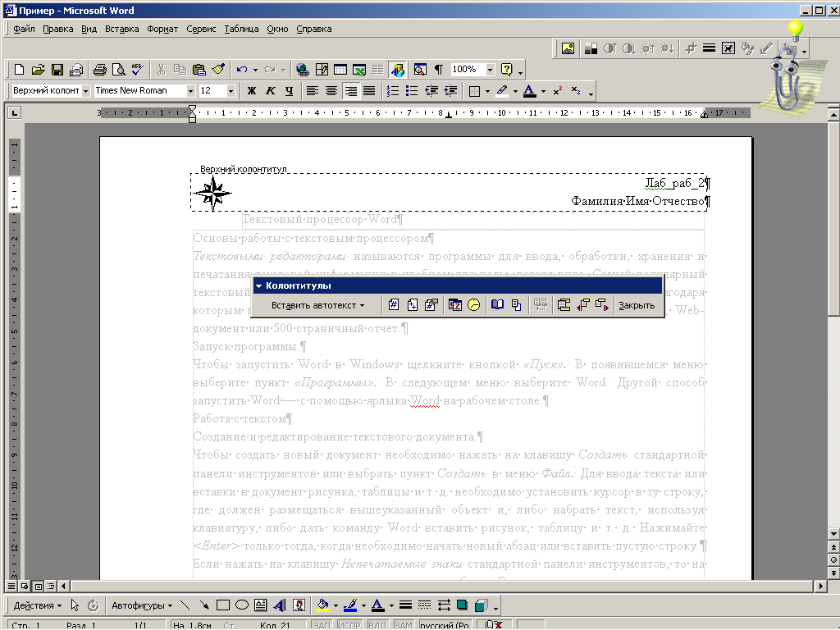Open the Document Map icon
The height and width of the screenshot is (630, 840).
pyautogui.click(x=420, y=70)
